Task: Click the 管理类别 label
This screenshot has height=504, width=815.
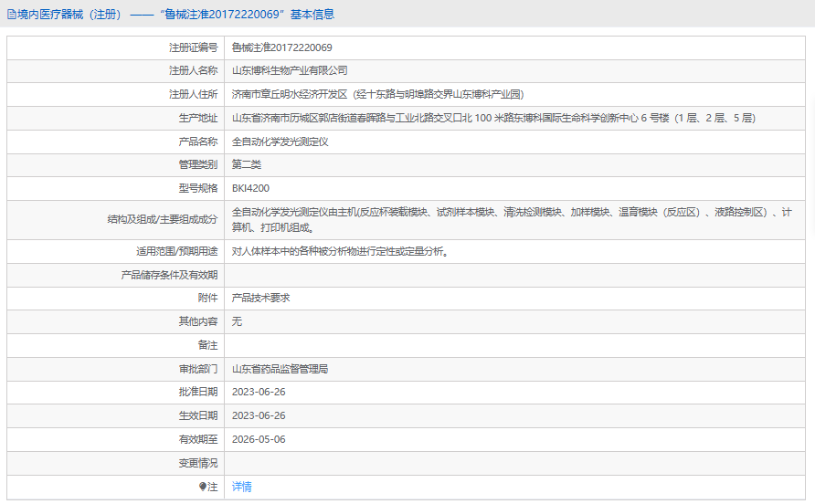Action: coord(198,164)
